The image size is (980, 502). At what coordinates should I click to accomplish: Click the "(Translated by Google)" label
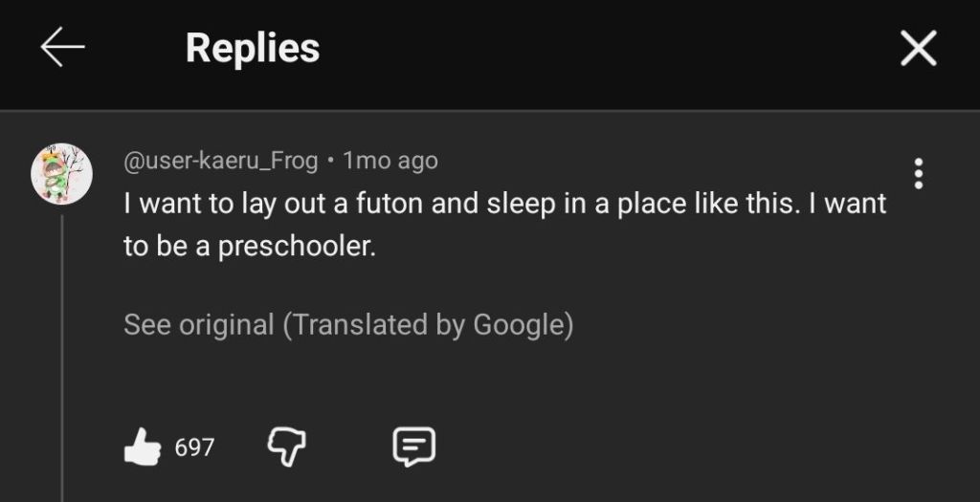click(428, 325)
